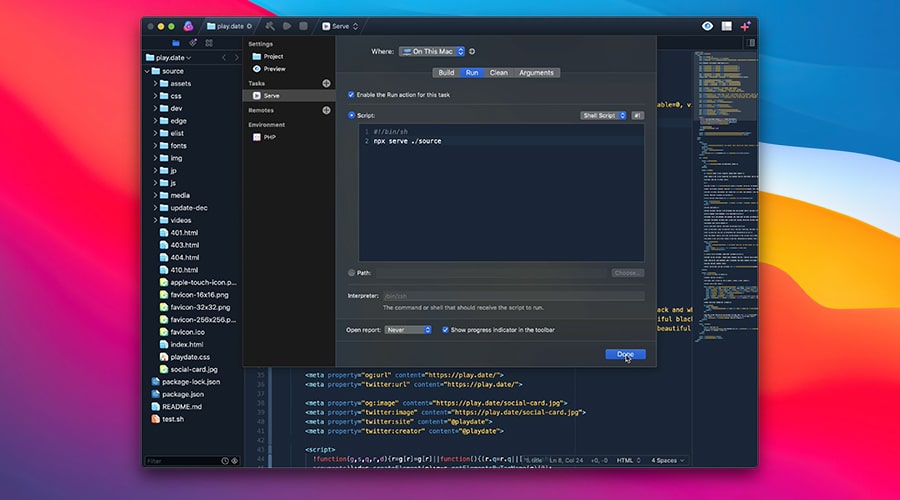Switch to the Arguments tab
Screen dimensions: 900x500
(x=536, y=73)
